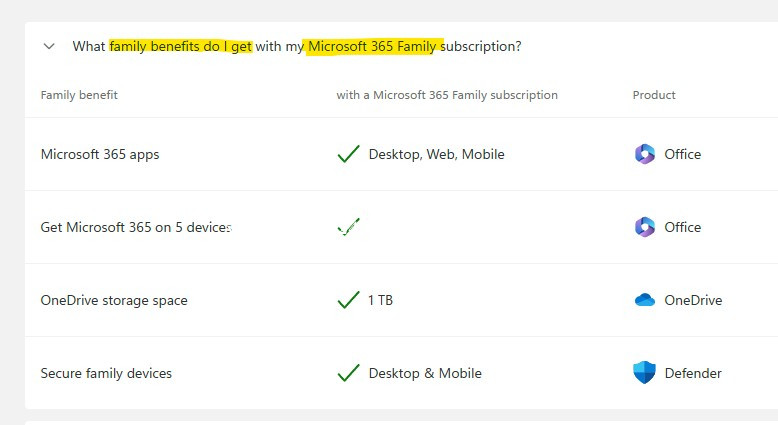Click the checkmark beside Desktop, Web, Mobile
This screenshot has width=778, height=425.
[x=348, y=154]
